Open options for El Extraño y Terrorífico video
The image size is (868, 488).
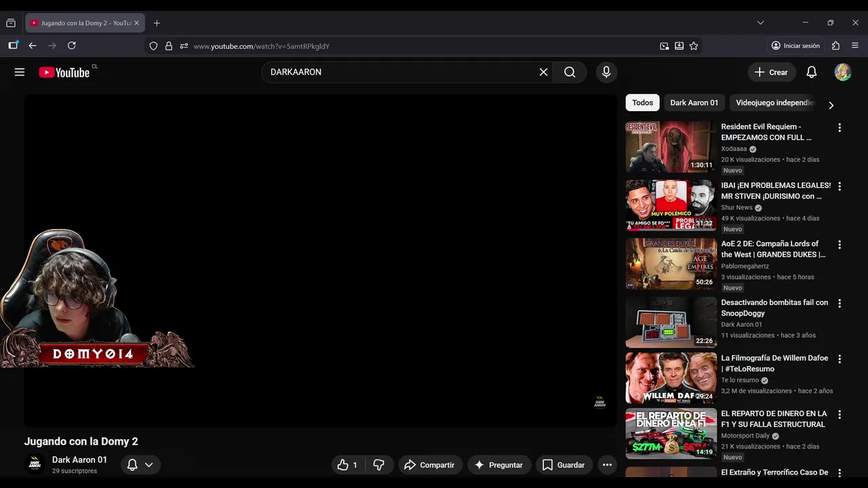point(840,473)
